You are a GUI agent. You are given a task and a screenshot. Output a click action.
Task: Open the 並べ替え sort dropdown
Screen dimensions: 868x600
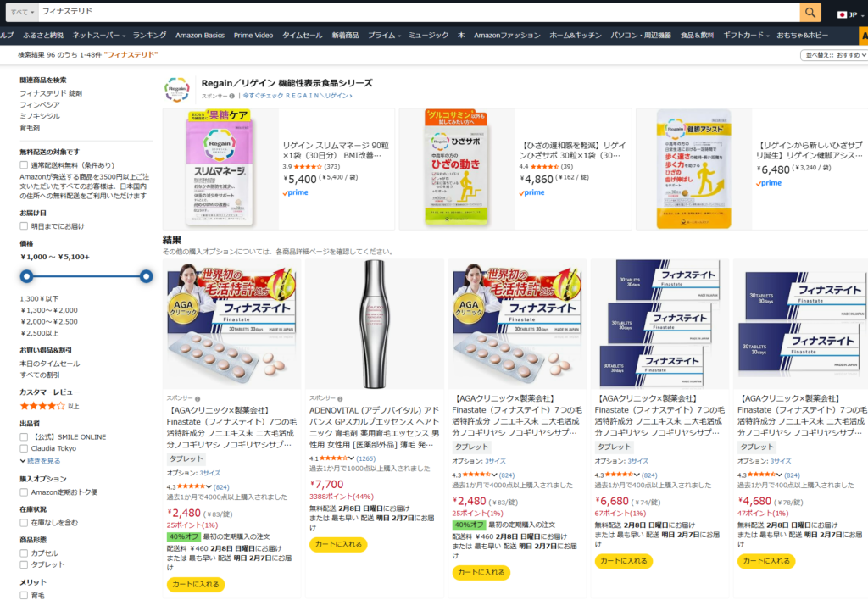point(834,55)
